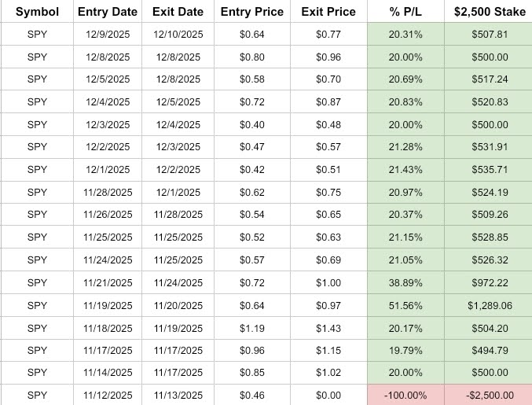Click the Symbol column header
The image size is (532, 405).
(x=37, y=12)
